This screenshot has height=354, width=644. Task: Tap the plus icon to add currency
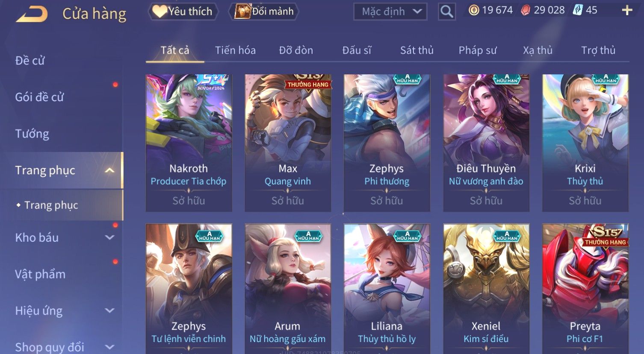[627, 10]
